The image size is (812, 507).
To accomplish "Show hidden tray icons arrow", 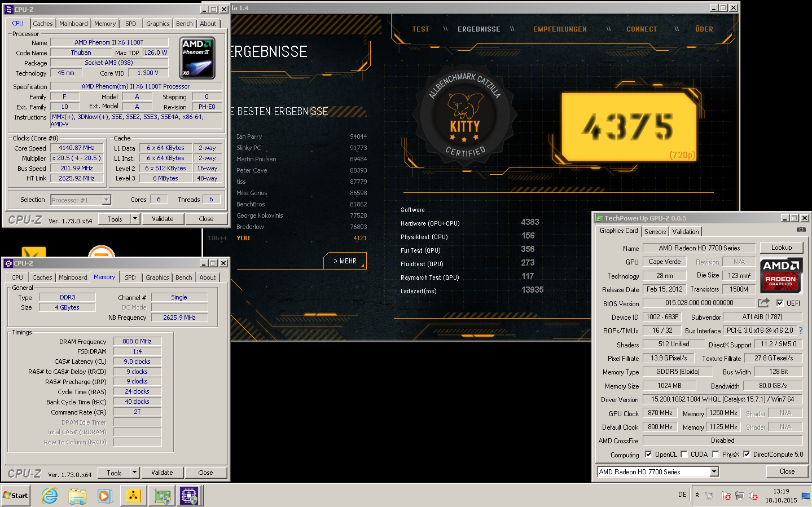I will coord(697,495).
